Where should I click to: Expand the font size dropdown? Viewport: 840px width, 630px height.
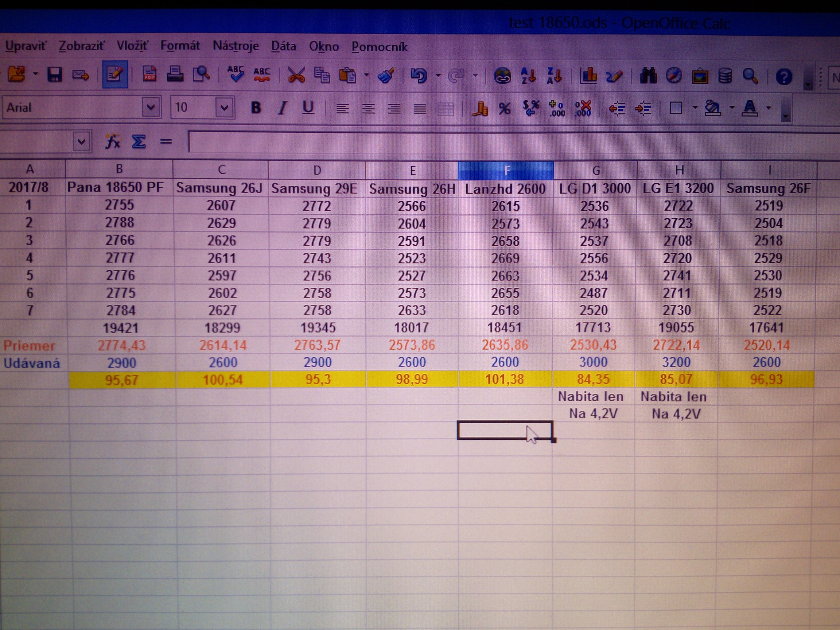click(x=224, y=108)
